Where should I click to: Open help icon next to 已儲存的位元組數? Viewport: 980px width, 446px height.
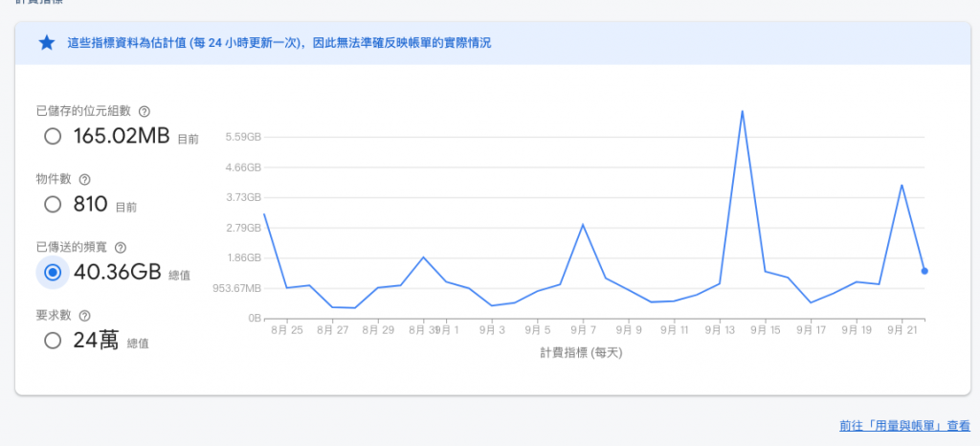coord(145,112)
